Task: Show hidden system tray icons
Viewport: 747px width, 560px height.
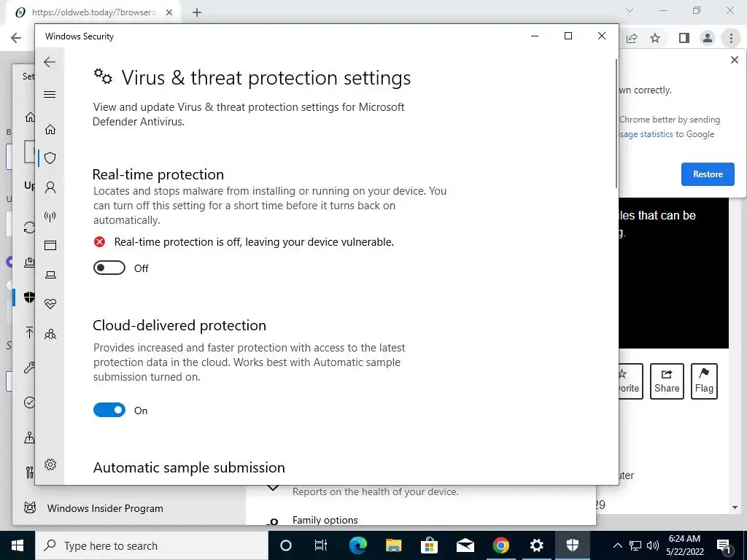Action: click(617, 545)
